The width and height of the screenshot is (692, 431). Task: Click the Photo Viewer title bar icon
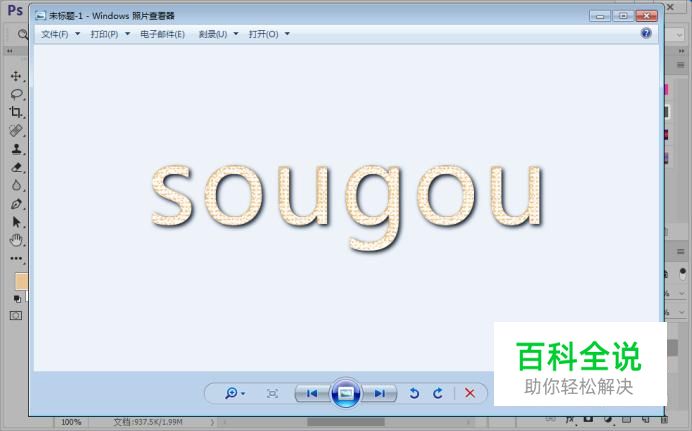(x=41, y=16)
